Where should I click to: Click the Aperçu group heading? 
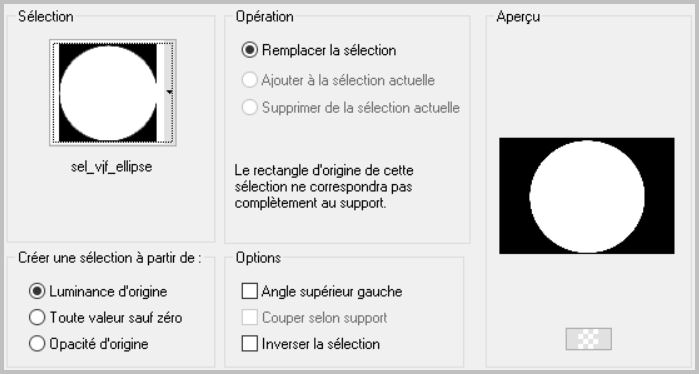(518, 16)
